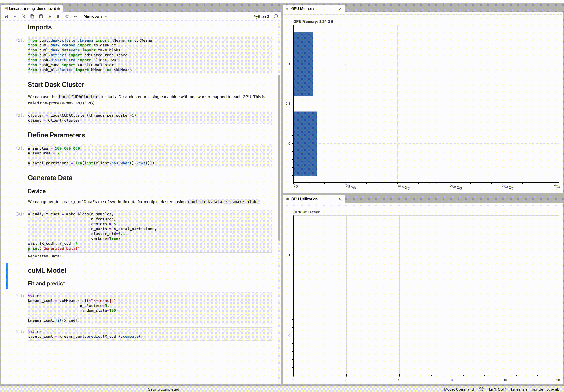Close the GPU Utilization panel
The image size is (564, 392).
[x=340, y=199]
